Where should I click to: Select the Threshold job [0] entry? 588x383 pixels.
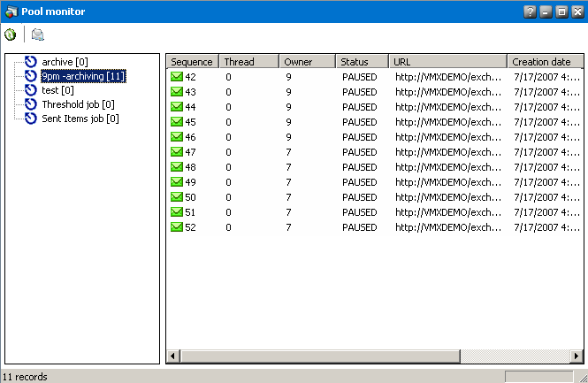pyautogui.click(x=78, y=104)
